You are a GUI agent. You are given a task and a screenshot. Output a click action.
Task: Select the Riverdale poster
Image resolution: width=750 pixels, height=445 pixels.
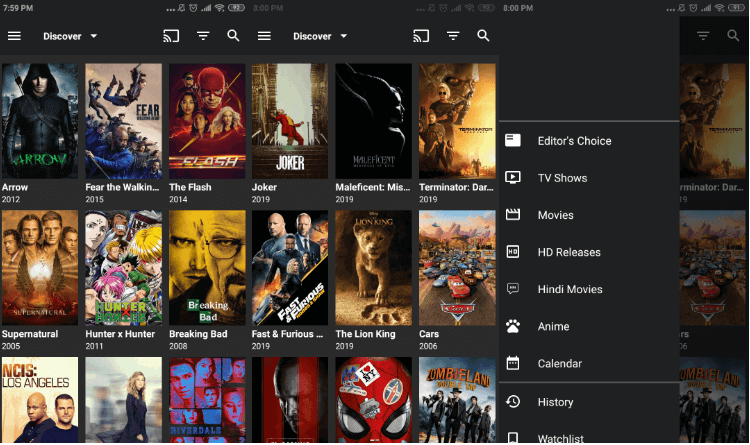pos(207,400)
